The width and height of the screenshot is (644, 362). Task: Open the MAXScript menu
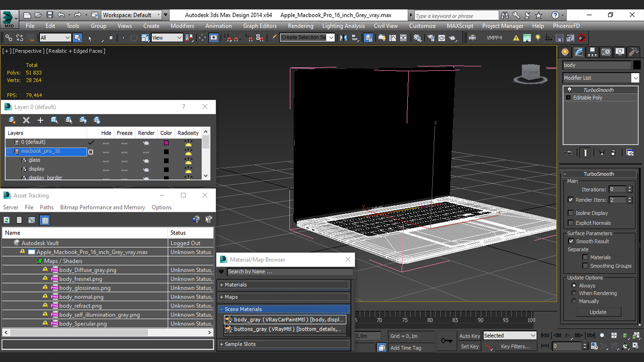click(460, 26)
